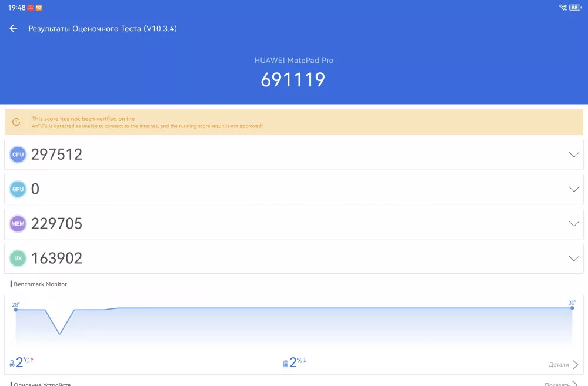Tap the 2% battery drop value
This screenshot has height=386, width=588.
click(x=298, y=362)
